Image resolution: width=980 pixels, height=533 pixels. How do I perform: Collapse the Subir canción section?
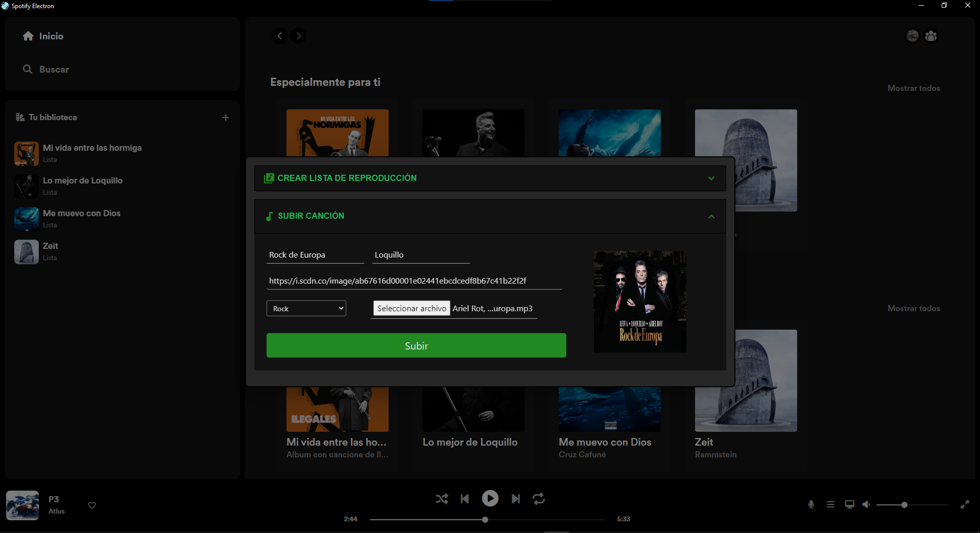pos(490,216)
